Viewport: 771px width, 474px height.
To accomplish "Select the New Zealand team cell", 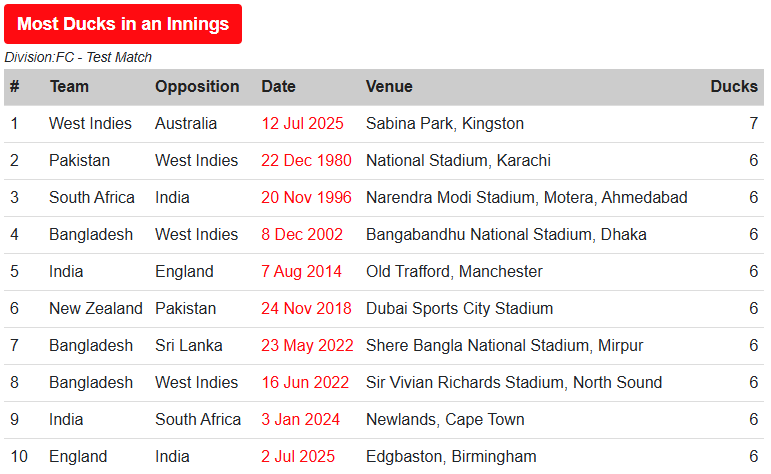I will coord(96,308).
